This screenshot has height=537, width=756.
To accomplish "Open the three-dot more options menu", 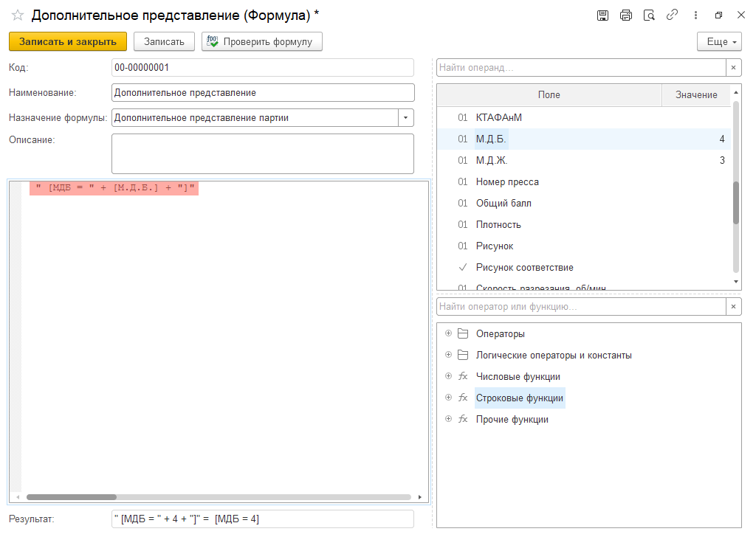I will point(695,15).
